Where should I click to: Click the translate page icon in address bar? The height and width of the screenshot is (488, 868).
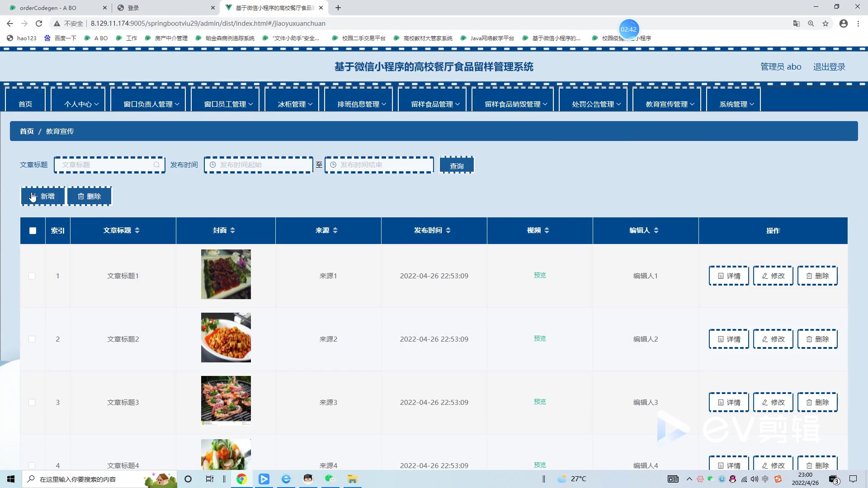click(797, 23)
